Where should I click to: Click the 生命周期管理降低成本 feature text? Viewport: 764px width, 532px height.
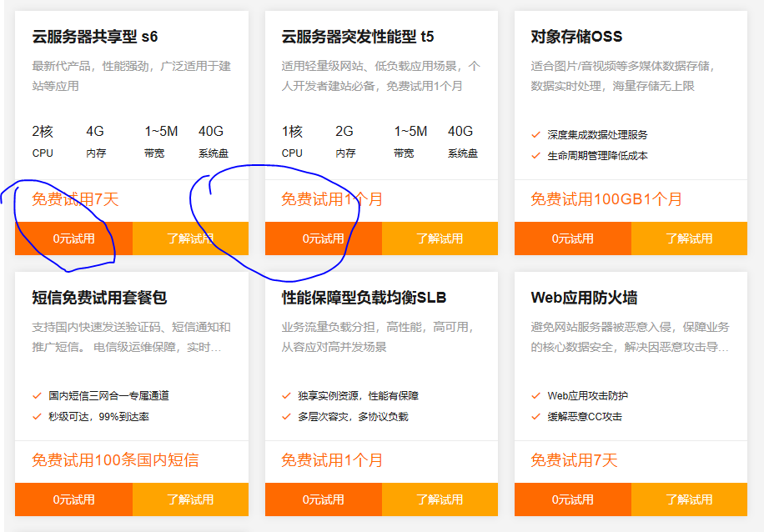597,155
